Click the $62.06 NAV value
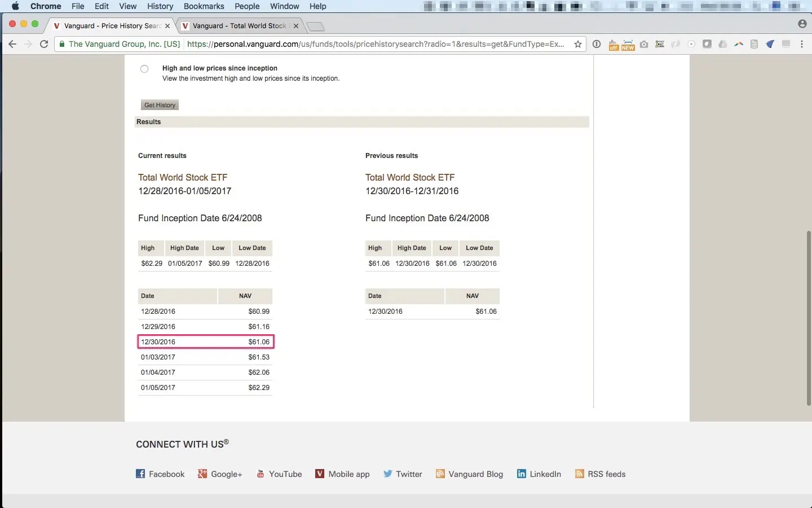This screenshot has height=508, width=812. tap(259, 373)
